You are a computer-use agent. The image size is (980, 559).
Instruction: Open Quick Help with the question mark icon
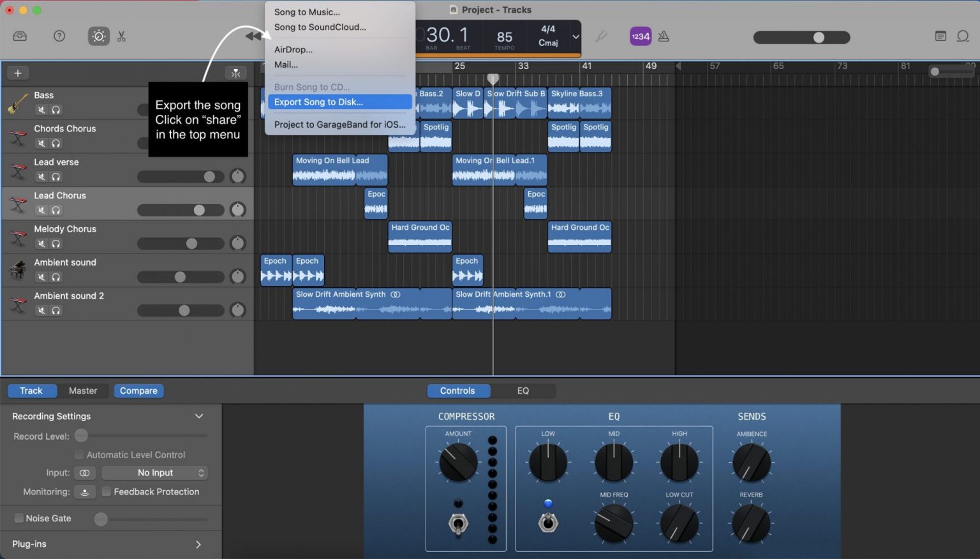[x=59, y=36]
